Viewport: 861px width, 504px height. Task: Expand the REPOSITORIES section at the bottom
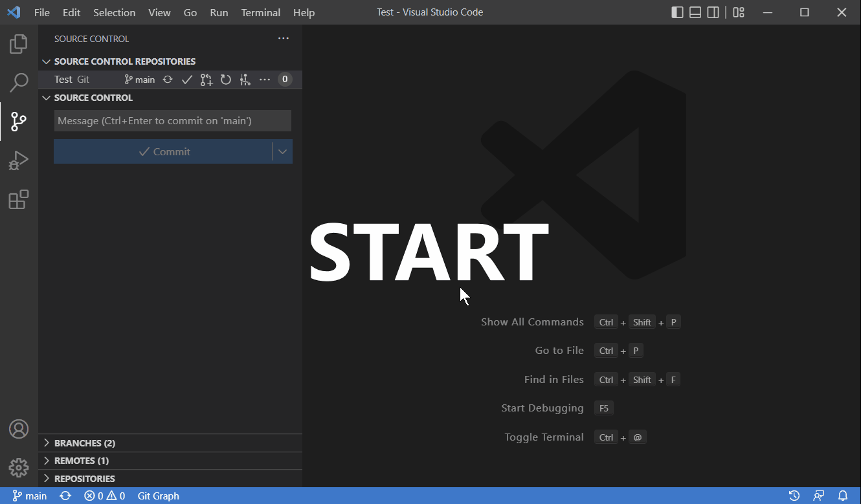pos(170,479)
